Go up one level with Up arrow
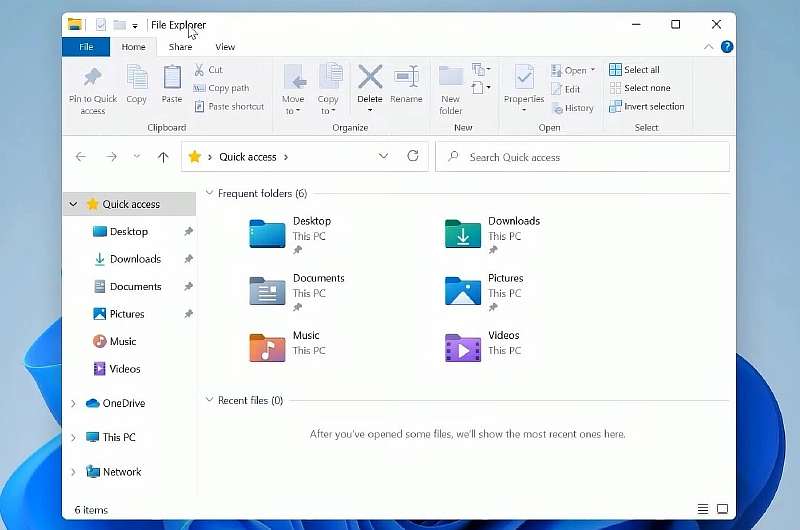The height and width of the screenshot is (530, 800). pyautogui.click(x=163, y=157)
